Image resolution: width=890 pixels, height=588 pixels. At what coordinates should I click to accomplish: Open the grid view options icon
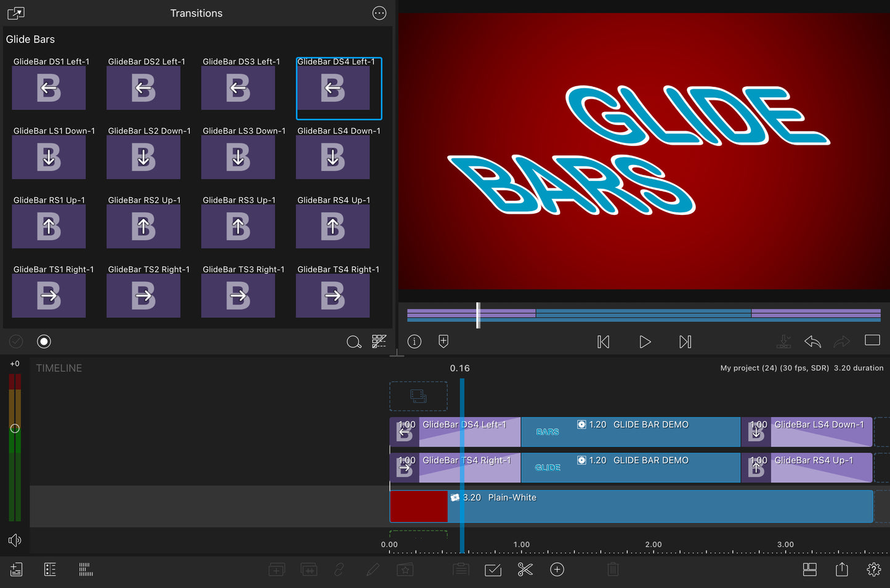coord(379,342)
